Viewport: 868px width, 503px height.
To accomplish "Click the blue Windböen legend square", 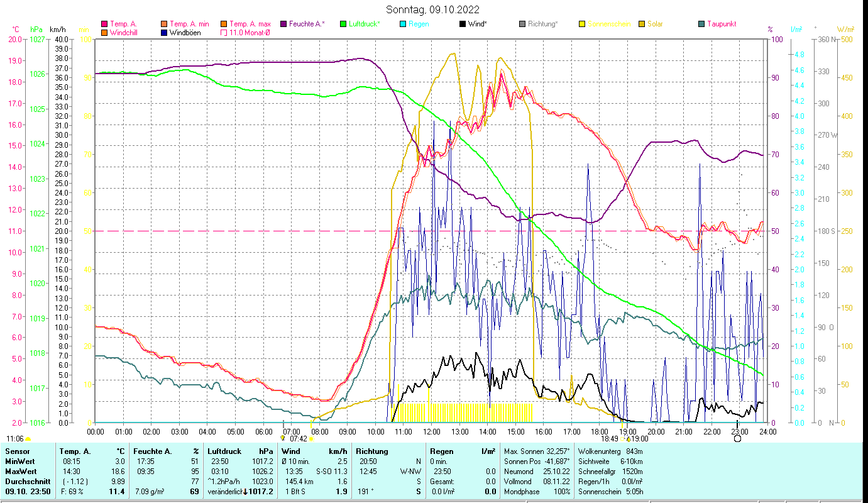I will [x=164, y=33].
